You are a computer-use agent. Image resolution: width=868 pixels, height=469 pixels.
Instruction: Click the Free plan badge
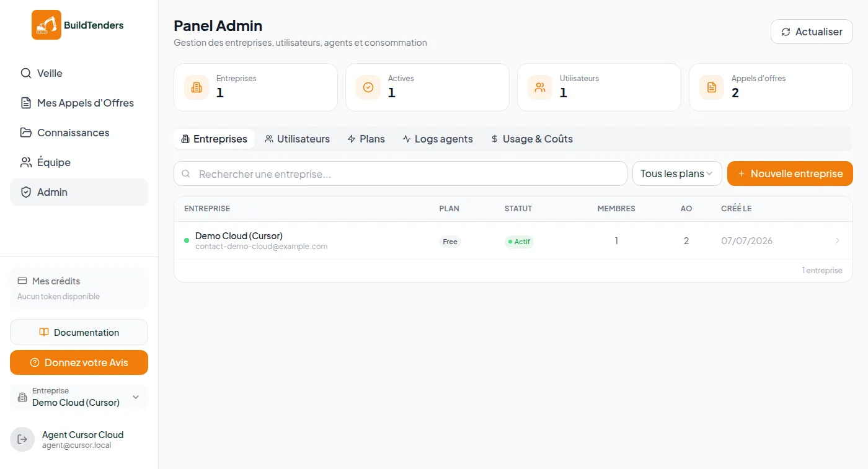[450, 242]
